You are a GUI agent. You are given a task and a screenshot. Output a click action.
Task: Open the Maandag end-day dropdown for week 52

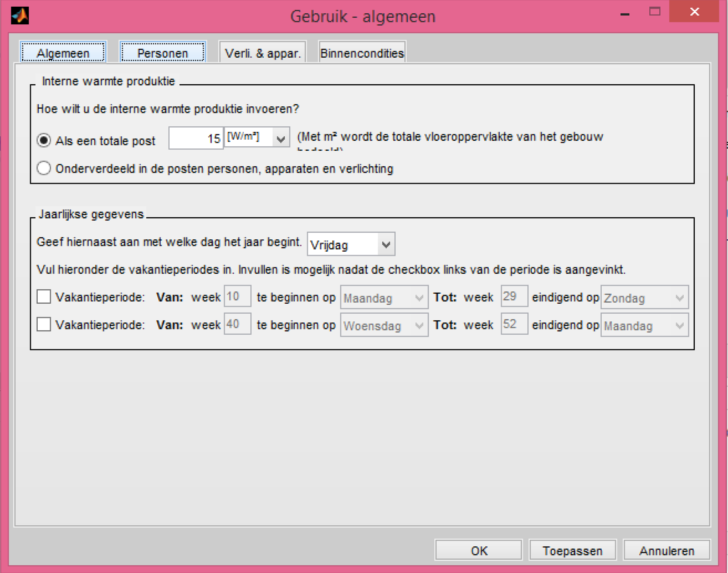click(645, 325)
